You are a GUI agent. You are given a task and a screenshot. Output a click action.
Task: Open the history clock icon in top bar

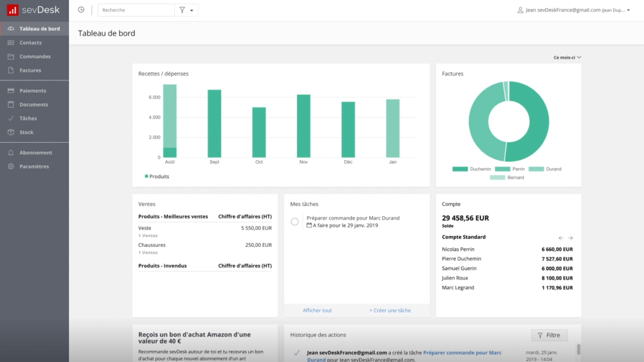click(81, 10)
